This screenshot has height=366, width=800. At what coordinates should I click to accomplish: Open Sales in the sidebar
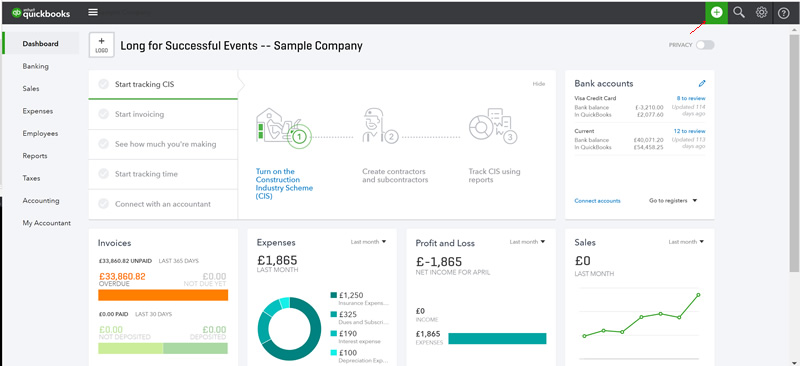[31, 88]
